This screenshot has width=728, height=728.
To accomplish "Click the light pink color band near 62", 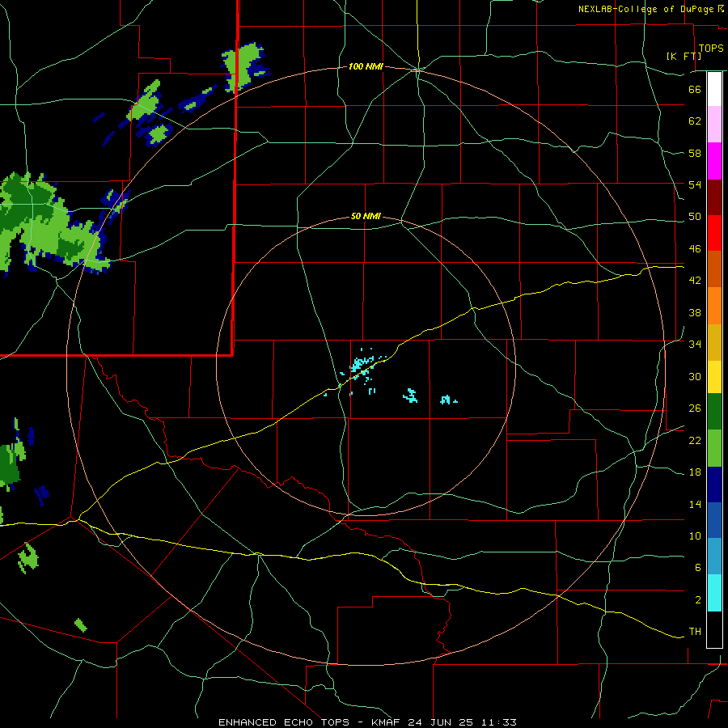I will pos(714,125).
